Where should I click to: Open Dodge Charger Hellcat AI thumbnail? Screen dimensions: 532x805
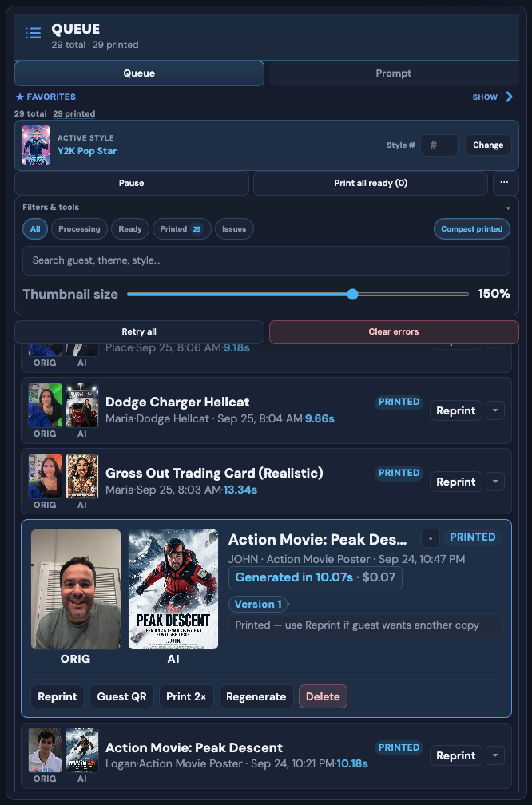[82, 405]
